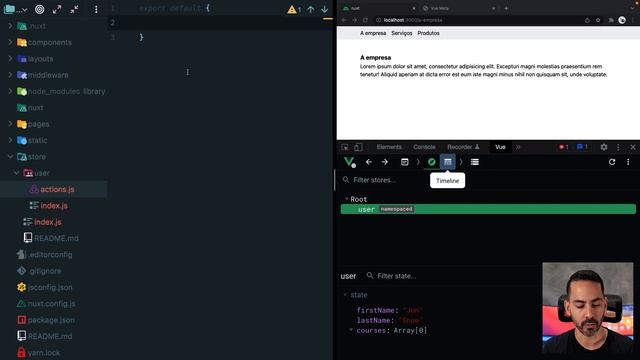The height and width of the screenshot is (360, 640).
Task: Show more DevTools tabs chevron
Action: [x=518, y=147]
